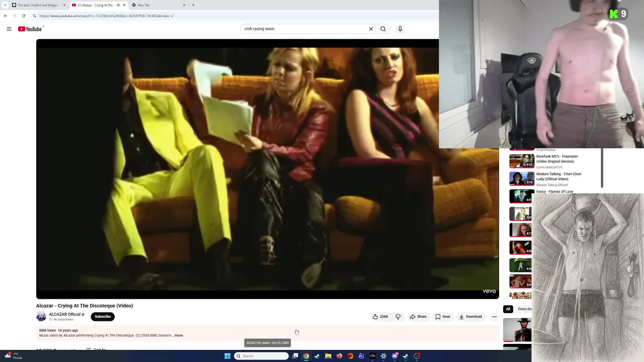Open ALCAZAR Official channel avatar

pyautogui.click(x=41, y=316)
